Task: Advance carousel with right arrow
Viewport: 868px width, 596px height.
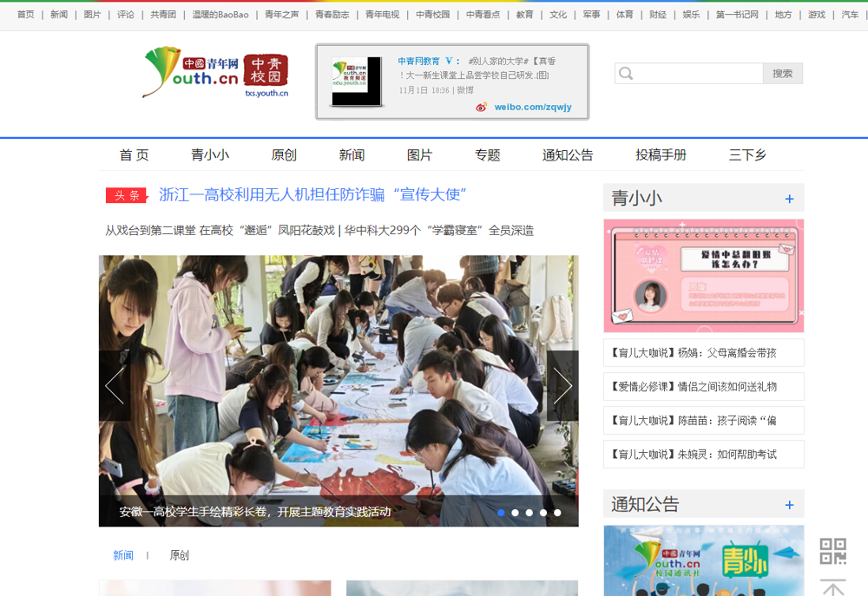Action: (x=562, y=386)
